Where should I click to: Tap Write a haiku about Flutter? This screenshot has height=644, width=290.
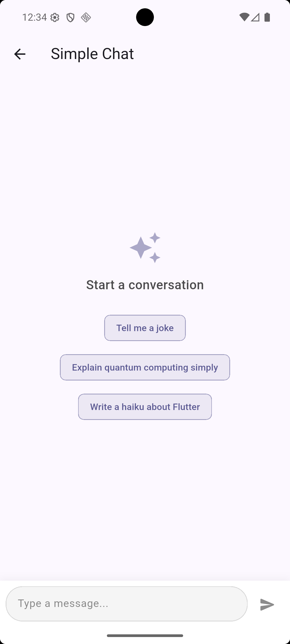(145, 407)
